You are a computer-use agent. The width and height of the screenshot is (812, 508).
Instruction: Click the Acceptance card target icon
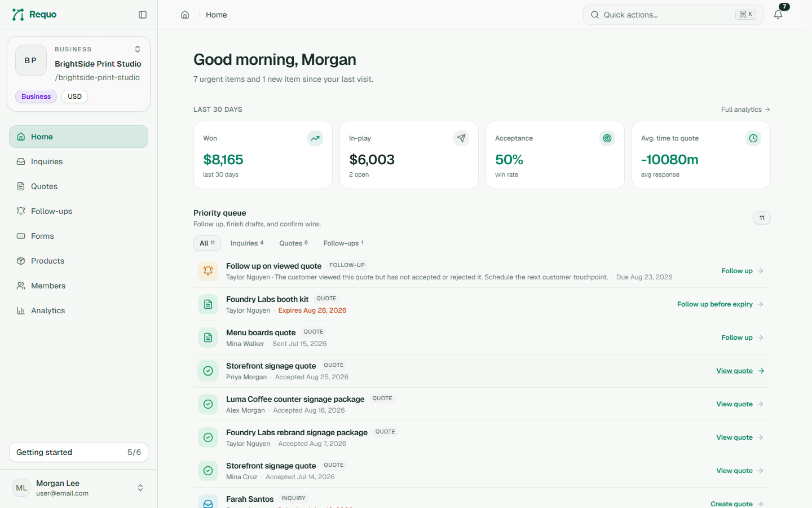tap(607, 138)
